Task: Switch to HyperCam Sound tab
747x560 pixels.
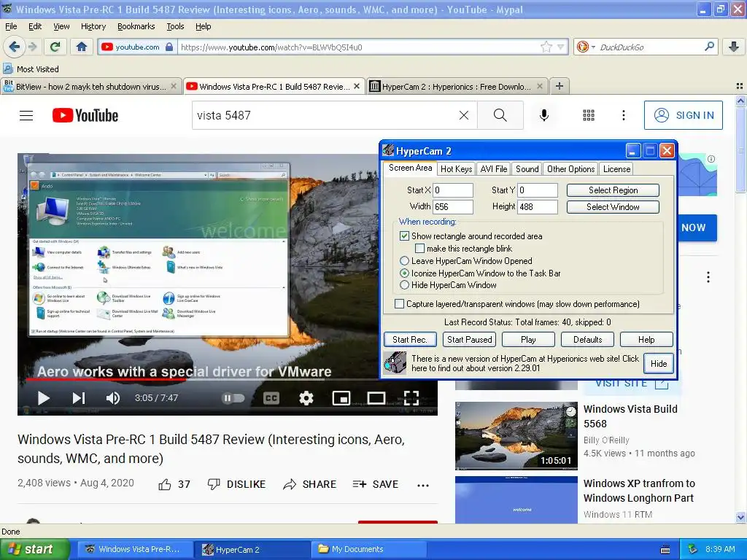Action: (x=527, y=168)
